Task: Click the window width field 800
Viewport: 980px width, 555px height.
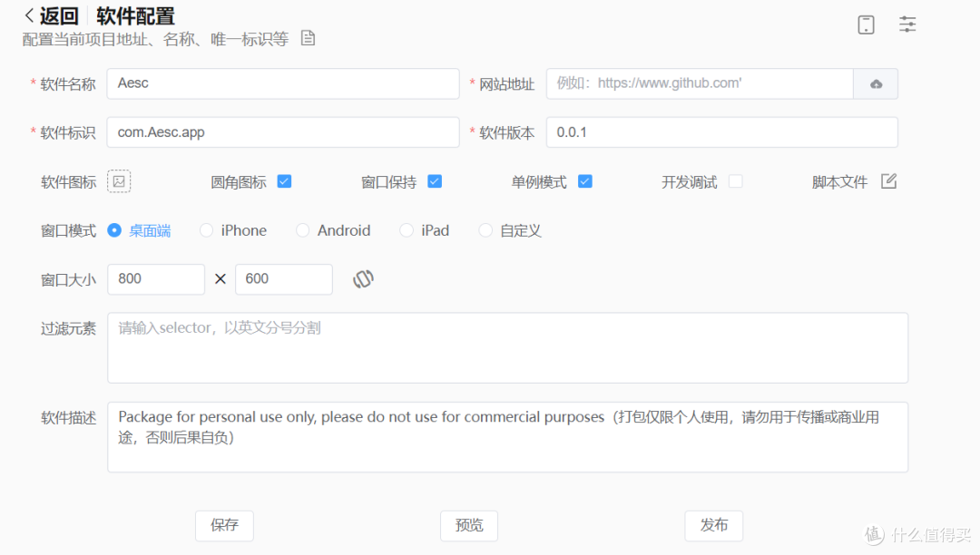Action: [156, 279]
